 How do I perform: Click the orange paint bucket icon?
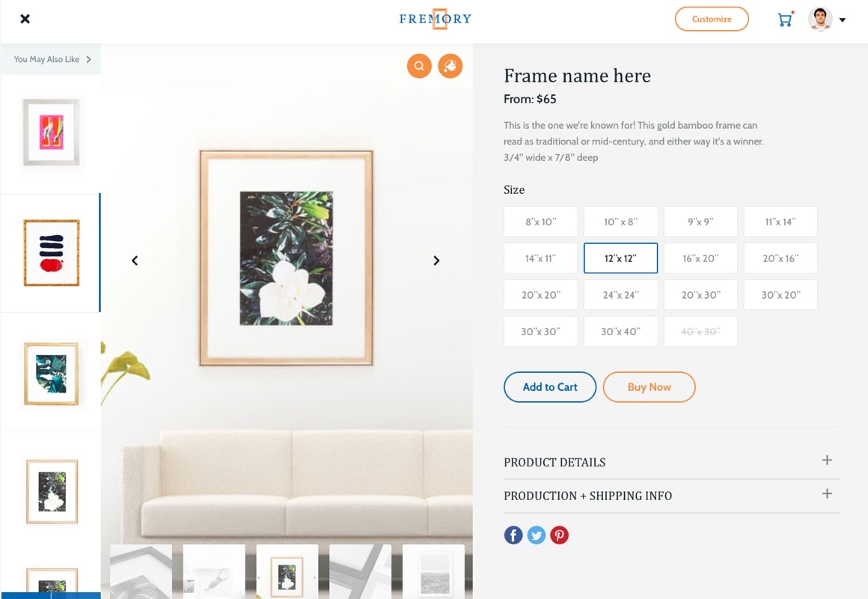tap(450, 66)
